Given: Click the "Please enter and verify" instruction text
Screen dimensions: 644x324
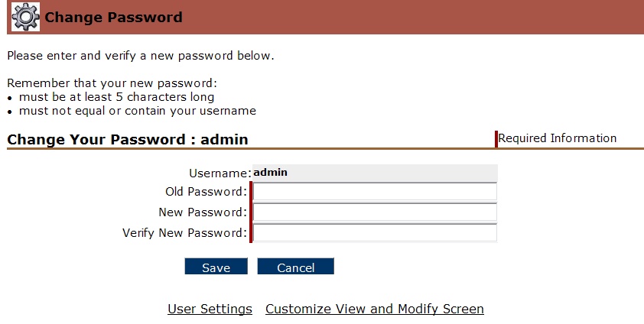Looking at the screenshot, I should click(140, 56).
